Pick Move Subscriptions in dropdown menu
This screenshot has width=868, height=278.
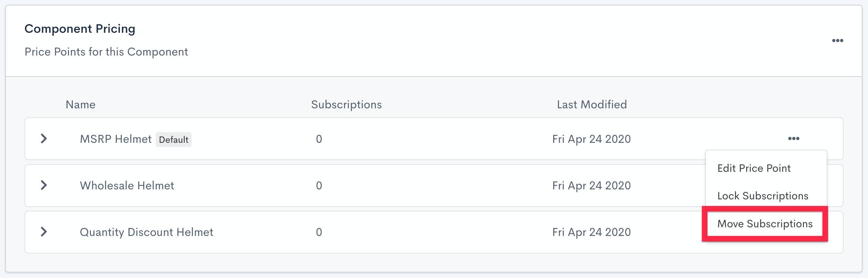765,224
